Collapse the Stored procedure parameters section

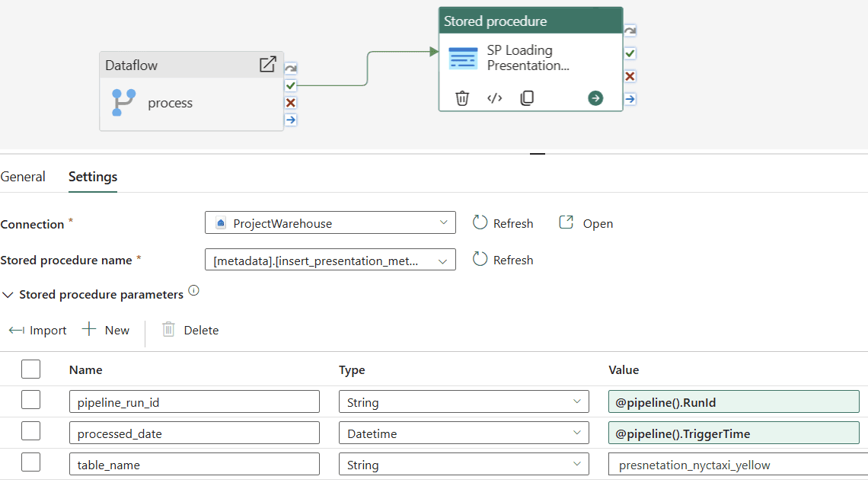coord(8,295)
